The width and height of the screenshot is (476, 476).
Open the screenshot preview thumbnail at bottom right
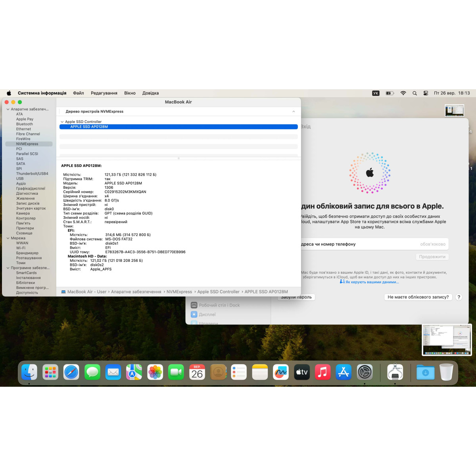point(447,340)
